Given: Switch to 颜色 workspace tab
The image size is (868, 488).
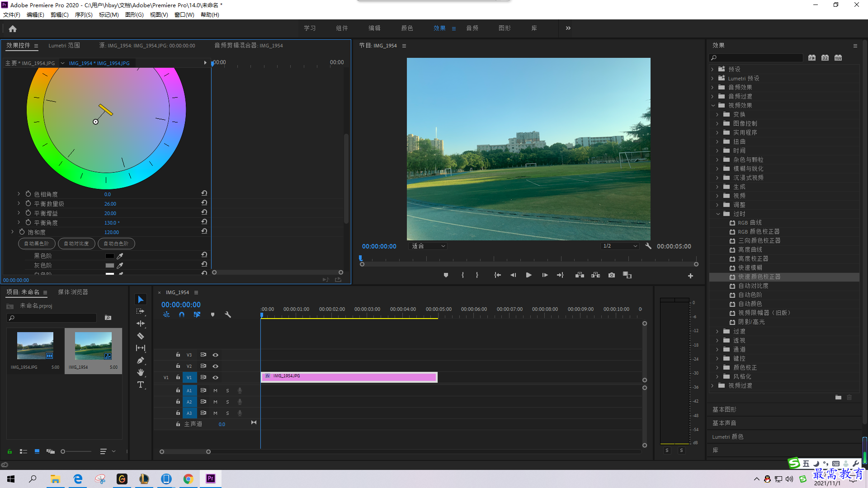Looking at the screenshot, I should pos(407,28).
